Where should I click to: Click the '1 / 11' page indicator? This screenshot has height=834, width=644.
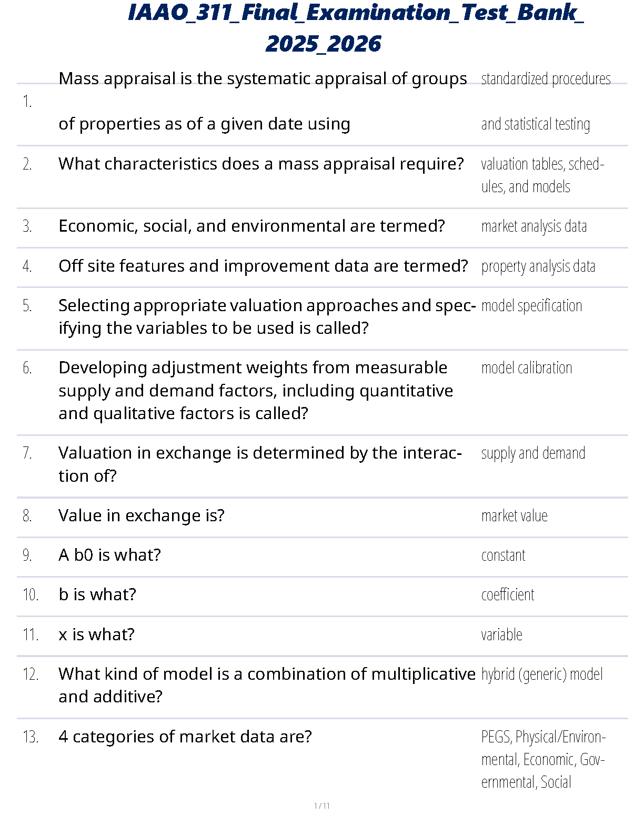(x=321, y=806)
